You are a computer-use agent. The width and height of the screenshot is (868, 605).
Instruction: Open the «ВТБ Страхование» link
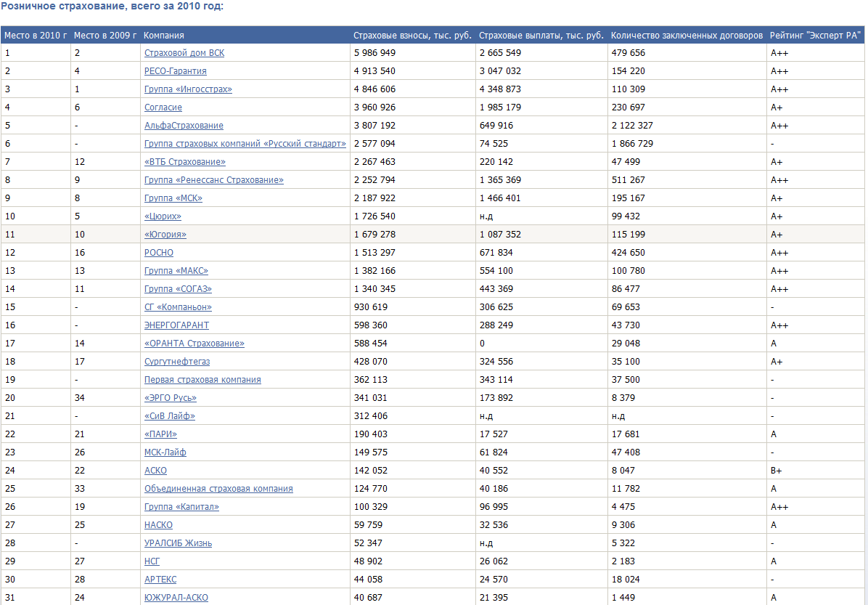184,162
